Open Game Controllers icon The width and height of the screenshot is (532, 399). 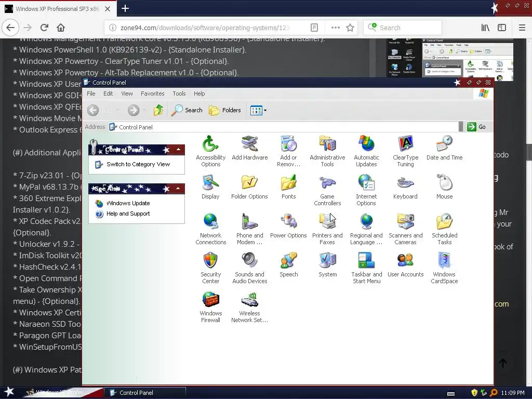click(x=327, y=190)
